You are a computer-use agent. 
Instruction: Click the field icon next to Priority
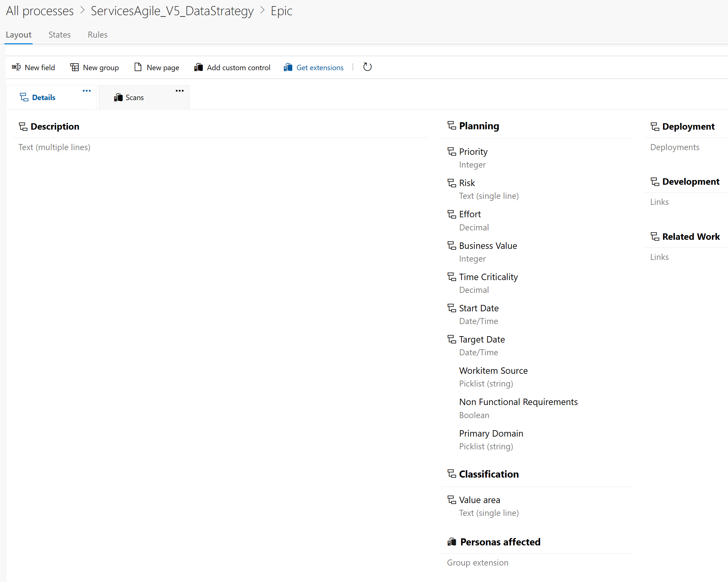tap(452, 151)
